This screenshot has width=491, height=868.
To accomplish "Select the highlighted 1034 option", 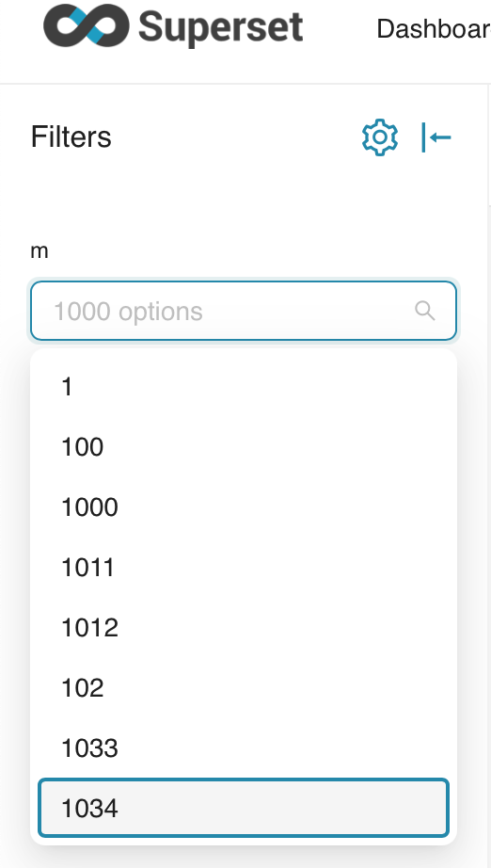I will click(244, 808).
